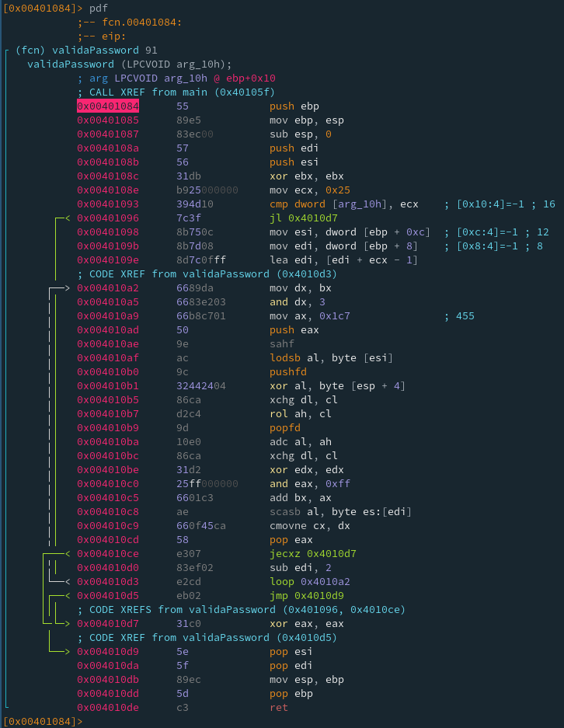Click the 'xor edx, edx' instruction

[306, 470]
